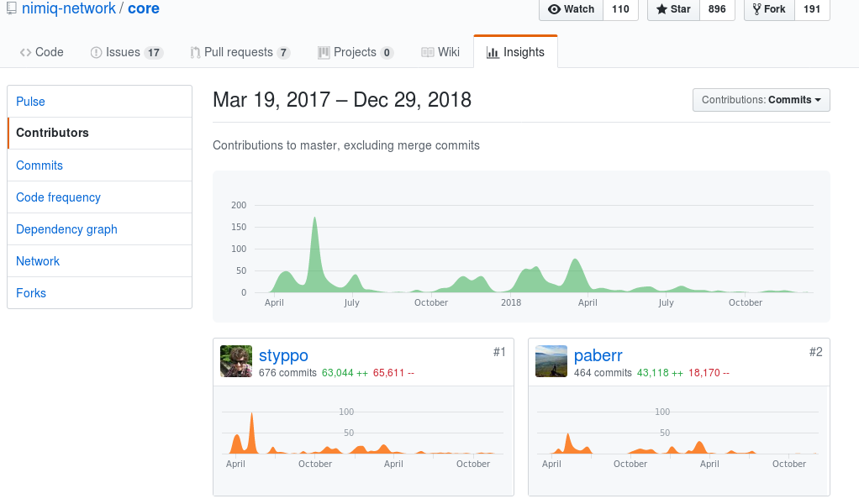
Task: Open paberr's profile link
Action: 598,355
